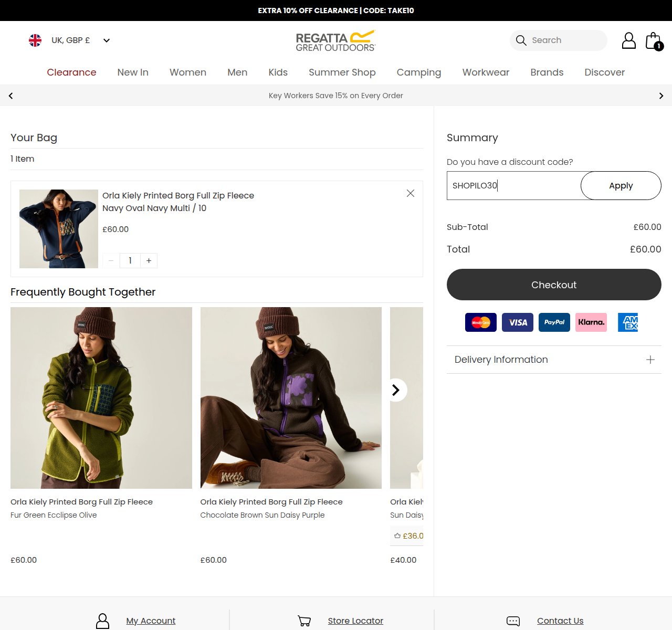
Task: Open the Kids menu
Action: click(x=278, y=72)
